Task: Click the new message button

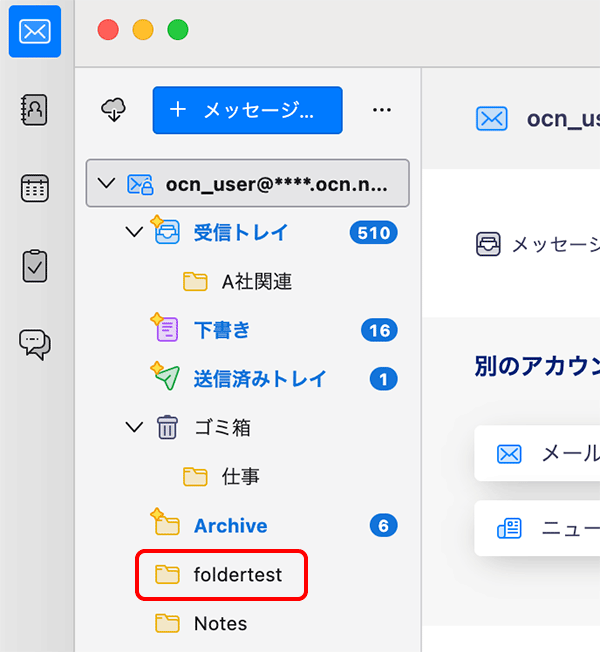Action: click(x=247, y=110)
